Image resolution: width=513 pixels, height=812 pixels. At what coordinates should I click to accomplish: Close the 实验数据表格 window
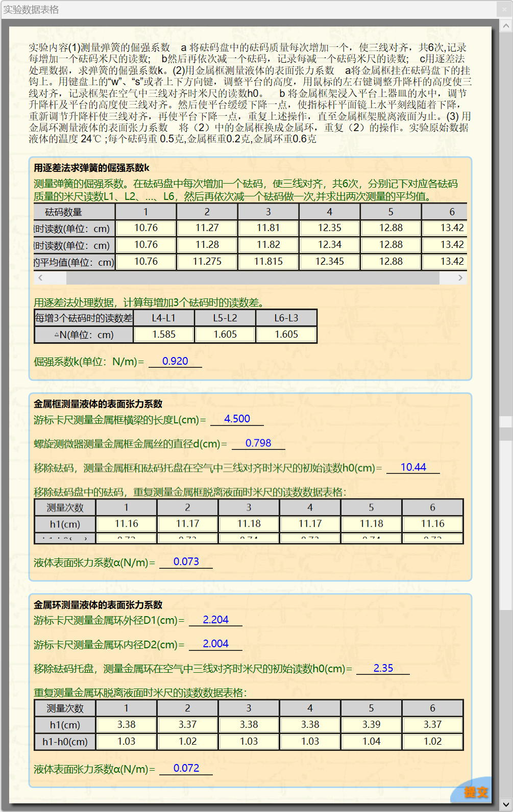click(x=504, y=9)
